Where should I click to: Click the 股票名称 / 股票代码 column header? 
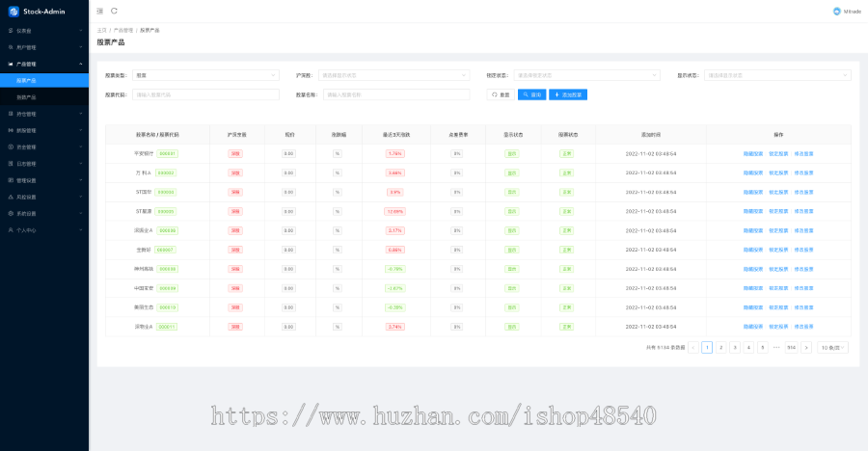coord(157,135)
